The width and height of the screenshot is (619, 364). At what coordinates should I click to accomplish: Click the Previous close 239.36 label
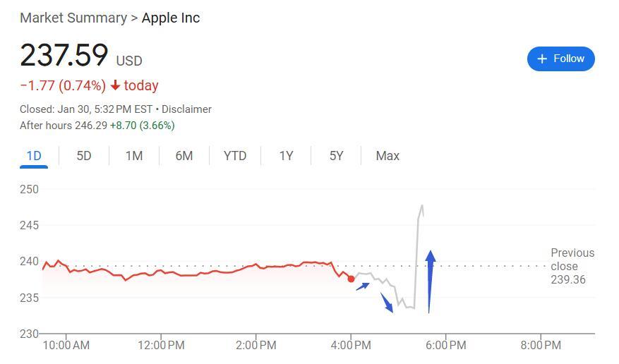572,266
